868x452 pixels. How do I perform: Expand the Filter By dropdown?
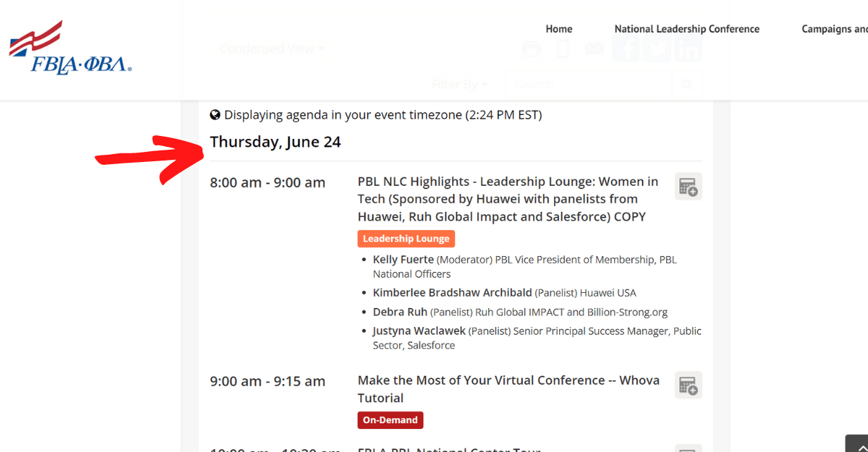tap(459, 84)
